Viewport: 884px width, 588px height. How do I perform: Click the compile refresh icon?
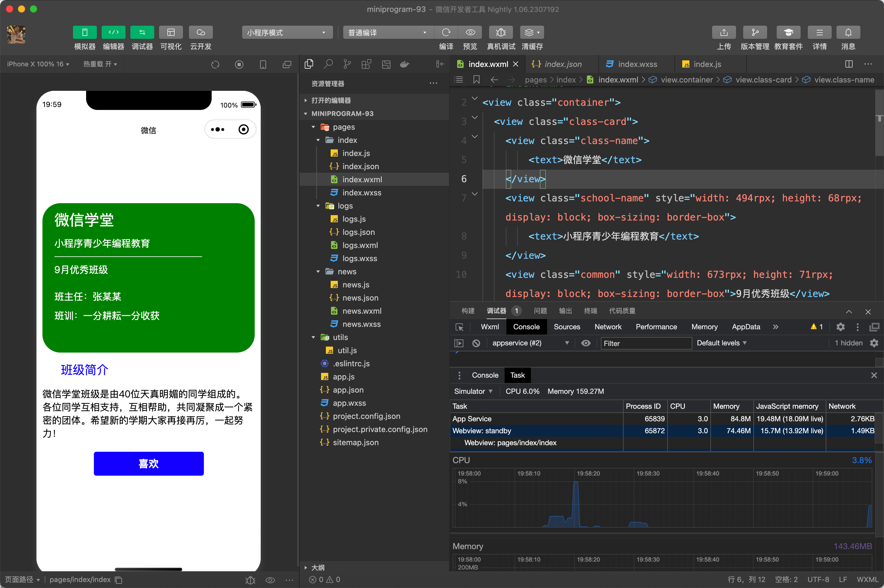[x=446, y=33]
